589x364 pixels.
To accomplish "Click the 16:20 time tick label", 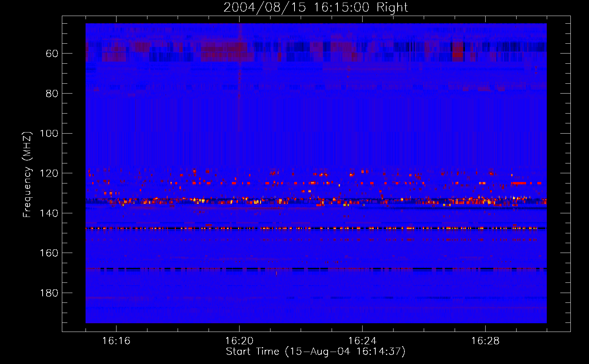I will (x=239, y=341).
